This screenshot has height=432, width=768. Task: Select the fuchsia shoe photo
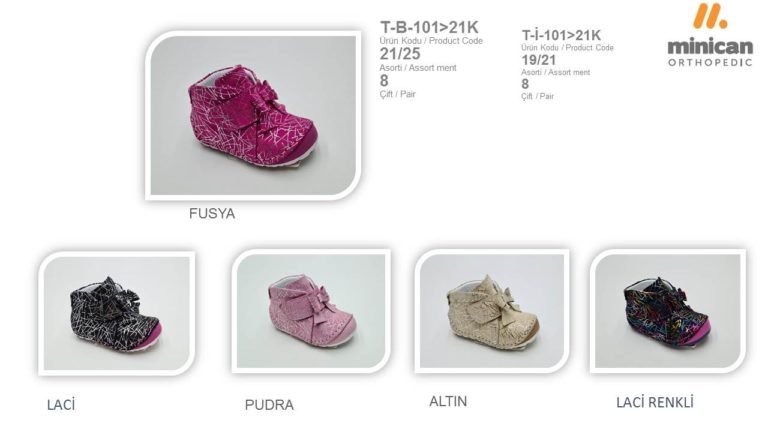click(253, 115)
